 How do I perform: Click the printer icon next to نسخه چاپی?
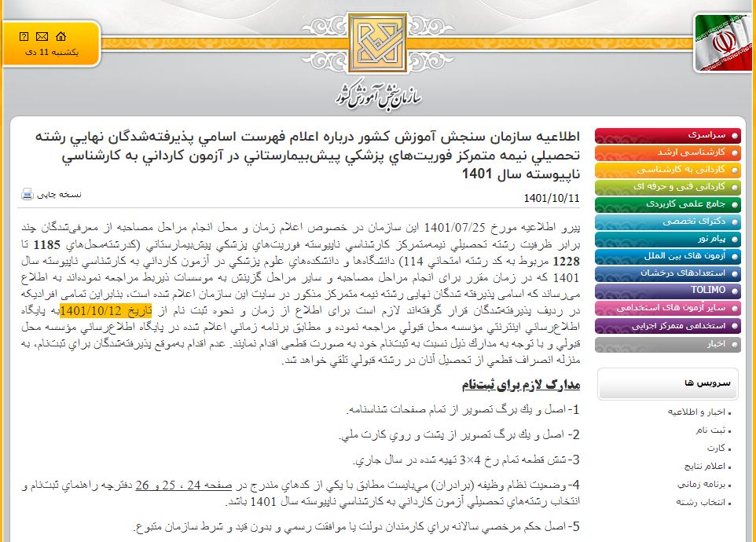tap(26, 194)
